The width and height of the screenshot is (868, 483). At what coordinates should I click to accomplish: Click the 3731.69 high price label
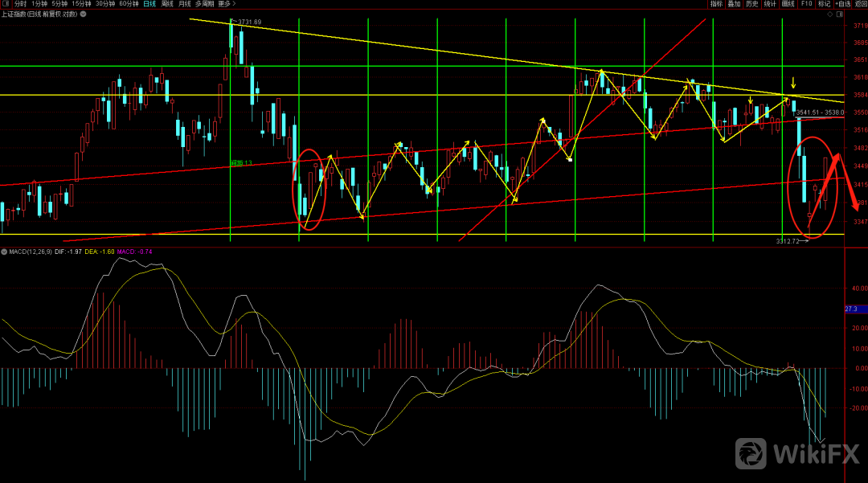point(246,22)
